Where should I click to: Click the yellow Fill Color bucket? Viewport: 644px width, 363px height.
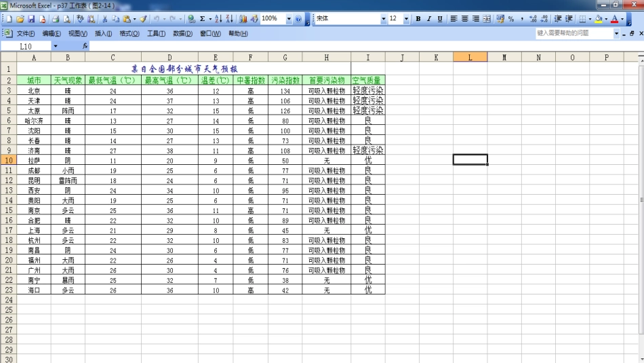599,19
